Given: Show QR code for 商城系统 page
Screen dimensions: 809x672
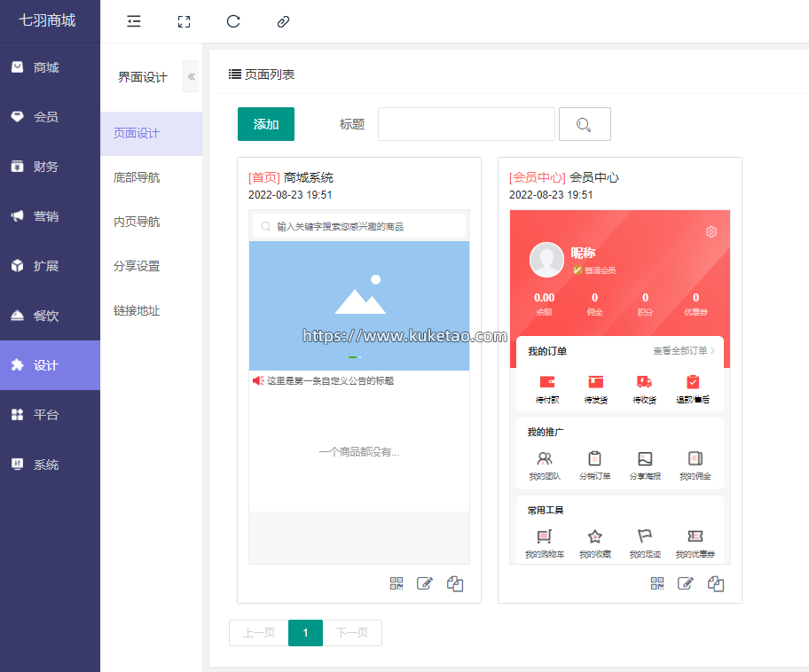Looking at the screenshot, I should coord(397,583).
